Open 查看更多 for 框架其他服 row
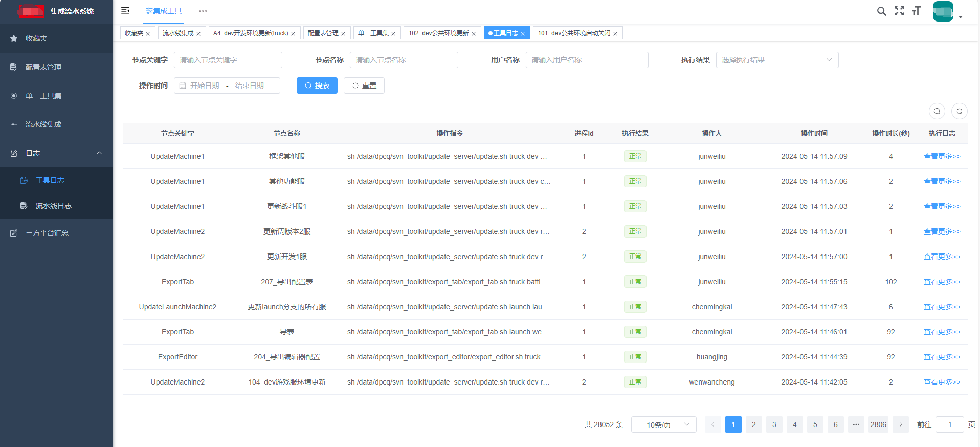Image resolution: width=980 pixels, height=447 pixels. tap(942, 156)
